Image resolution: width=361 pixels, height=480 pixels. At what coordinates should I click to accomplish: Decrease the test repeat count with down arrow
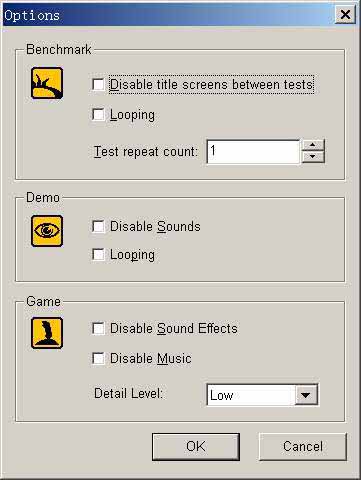313,157
